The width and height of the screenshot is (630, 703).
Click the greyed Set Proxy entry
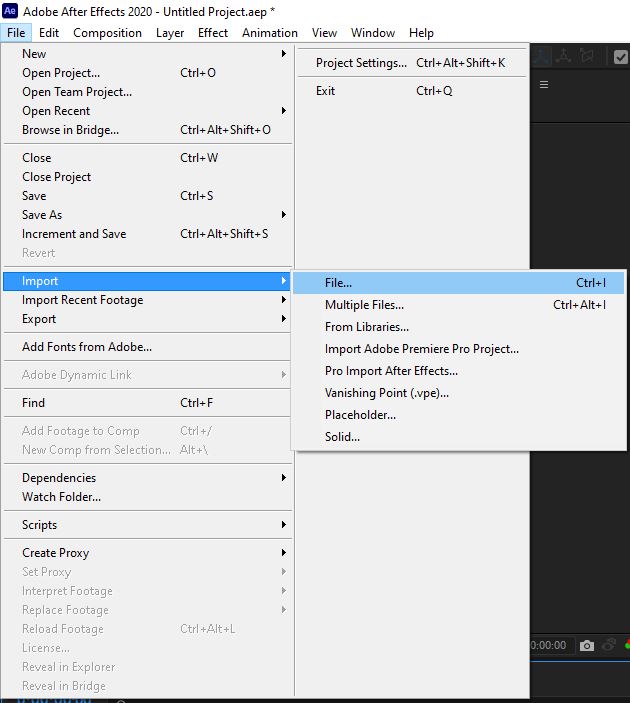tap(147, 572)
